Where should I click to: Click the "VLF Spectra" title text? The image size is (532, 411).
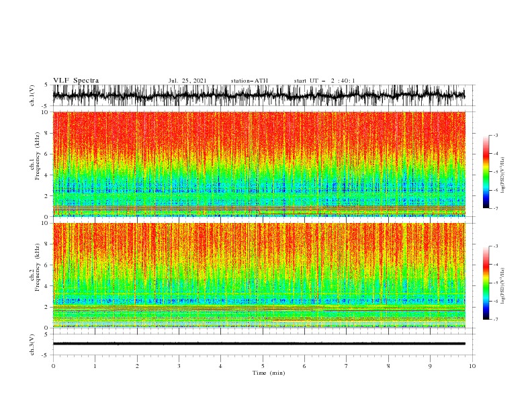76,81
